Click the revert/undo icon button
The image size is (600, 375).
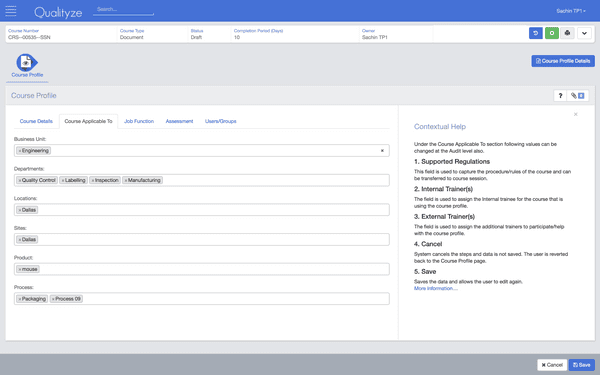pos(536,33)
